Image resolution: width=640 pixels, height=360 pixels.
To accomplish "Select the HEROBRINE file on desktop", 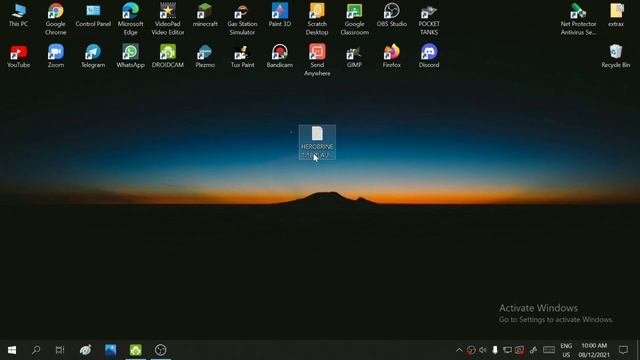I will tap(317, 142).
